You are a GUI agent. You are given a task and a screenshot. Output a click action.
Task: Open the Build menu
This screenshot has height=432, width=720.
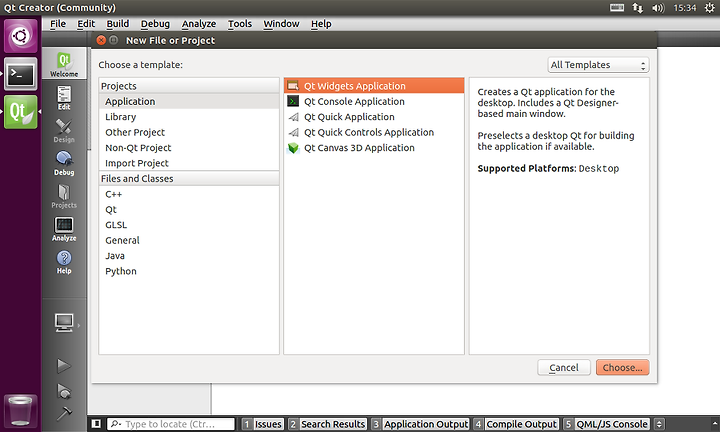[118, 24]
